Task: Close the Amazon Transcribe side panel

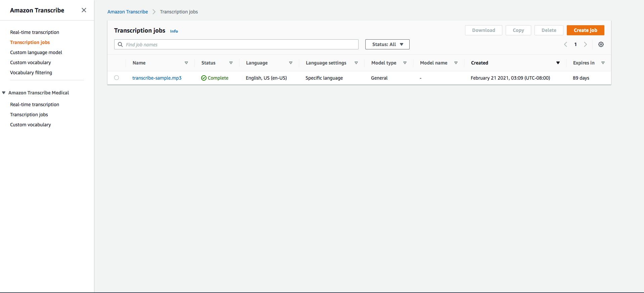Action: (84, 10)
